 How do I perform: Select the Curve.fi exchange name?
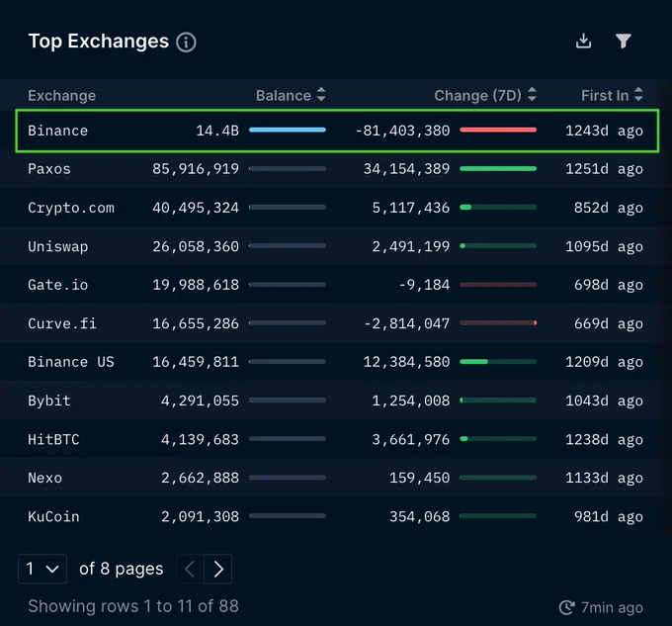click(62, 323)
